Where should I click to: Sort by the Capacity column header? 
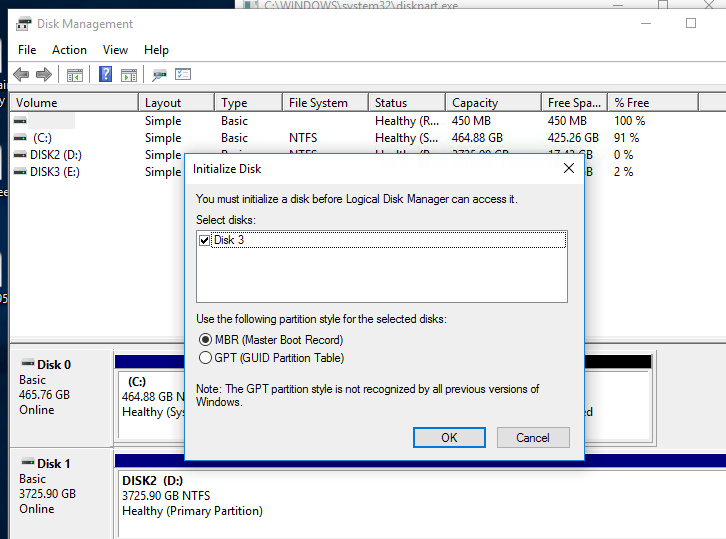(x=494, y=102)
